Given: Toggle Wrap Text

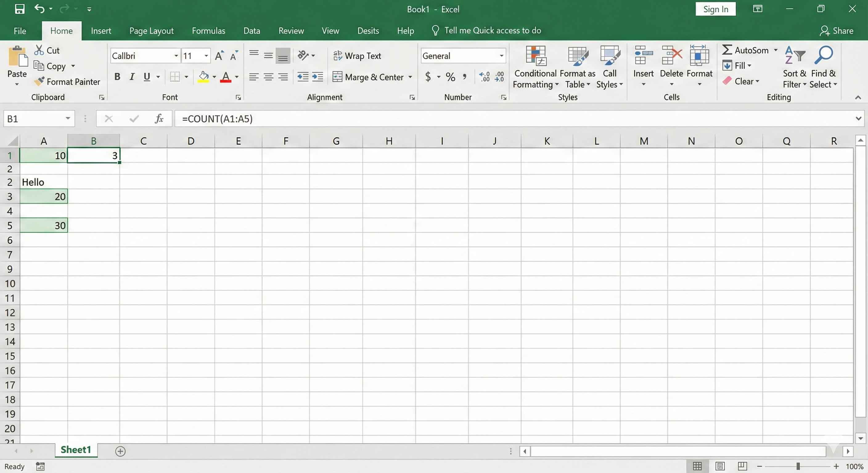Looking at the screenshot, I should [358, 56].
